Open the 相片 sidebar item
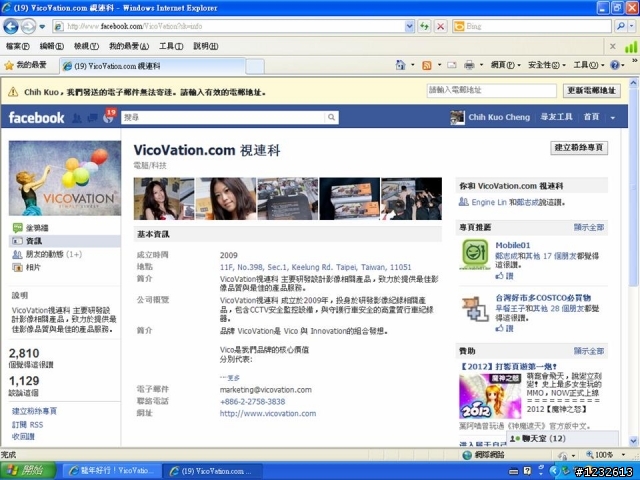640x480 pixels. click(27, 268)
